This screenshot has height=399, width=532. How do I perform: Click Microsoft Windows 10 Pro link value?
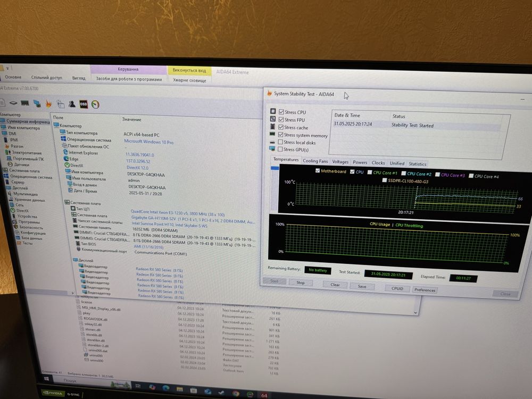pyautogui.click(x=148, y=142)
